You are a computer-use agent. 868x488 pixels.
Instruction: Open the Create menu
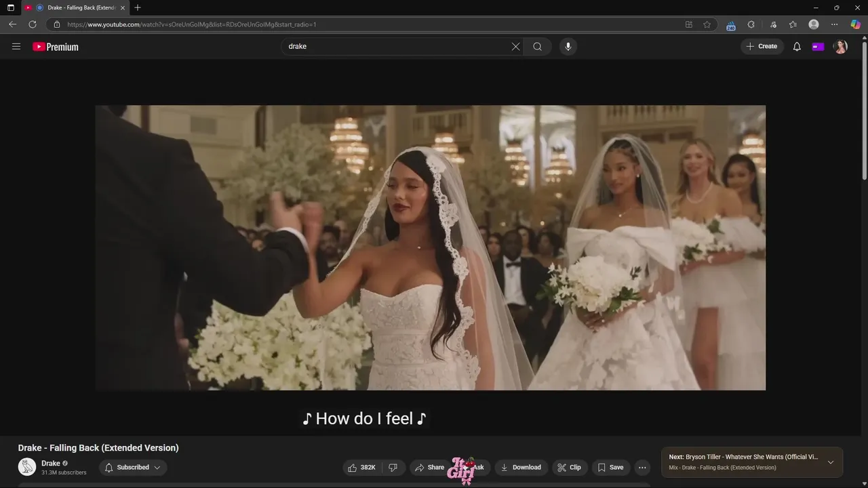tap(762, 47)
